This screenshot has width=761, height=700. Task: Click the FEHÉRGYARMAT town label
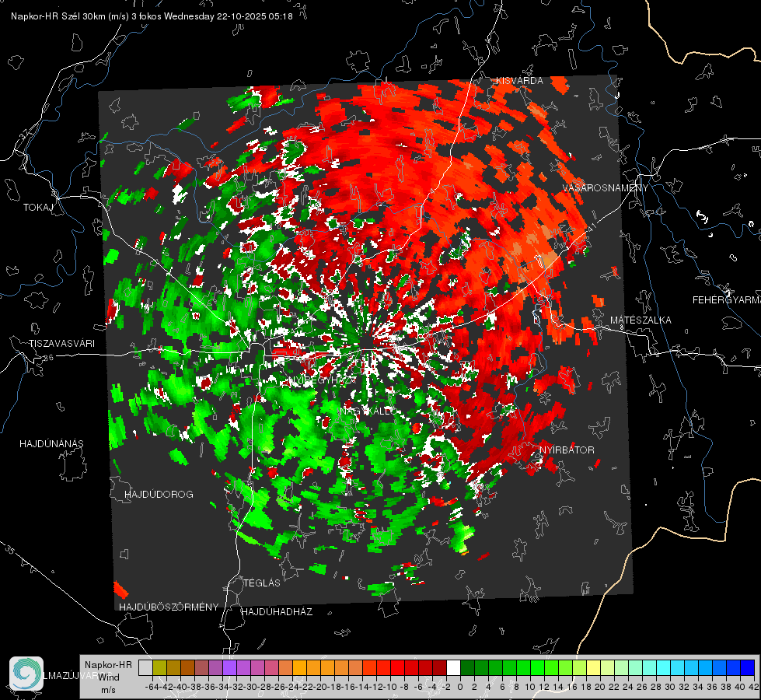pyautogui.click(x=727, y=300)
